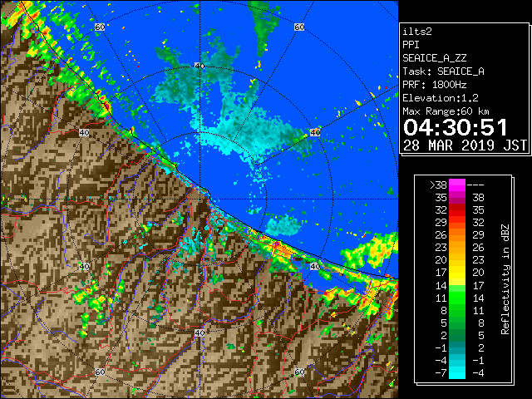Click the '60' ring label in map's upper-left

[100, 27]
